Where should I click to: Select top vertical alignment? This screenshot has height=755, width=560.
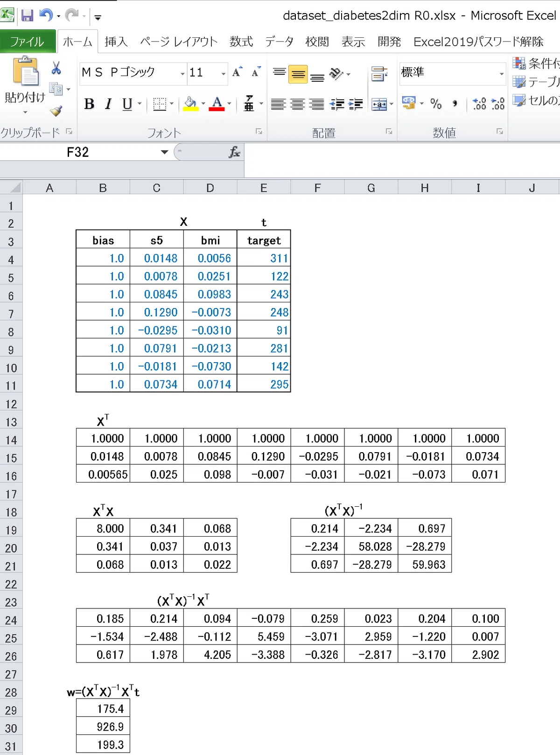coord(280,72)
